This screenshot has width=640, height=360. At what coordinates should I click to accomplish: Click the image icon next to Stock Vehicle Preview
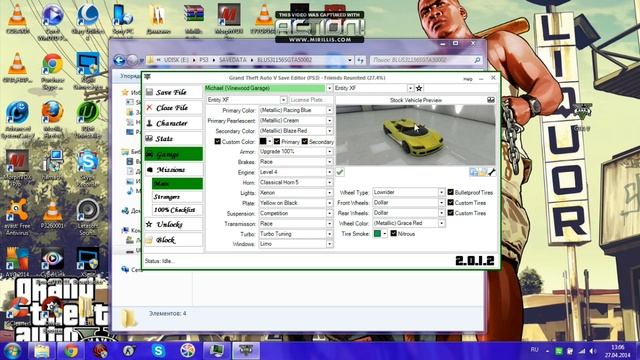[491, 100]
